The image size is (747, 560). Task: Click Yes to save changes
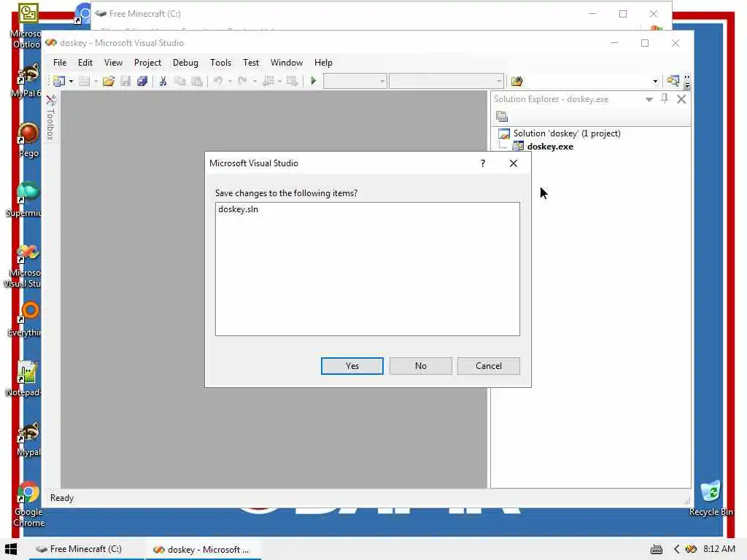[x=352, y=366]
